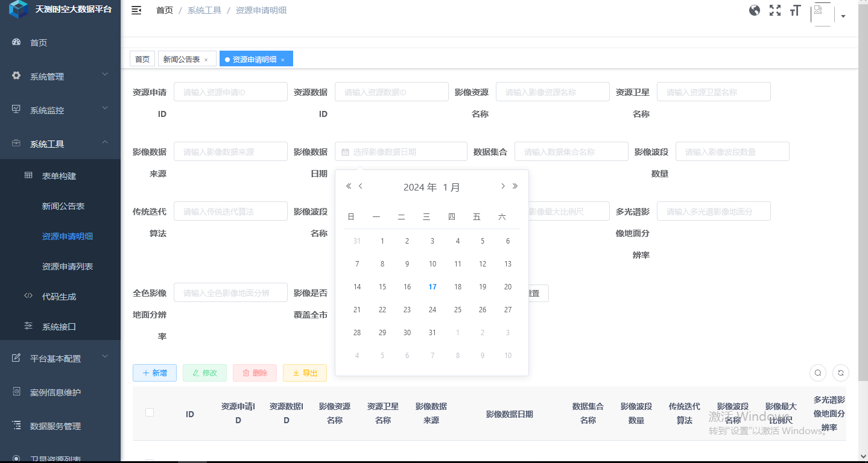
Task: Open the user profile dropdown arrow
Action: click(x=843, y=16)
